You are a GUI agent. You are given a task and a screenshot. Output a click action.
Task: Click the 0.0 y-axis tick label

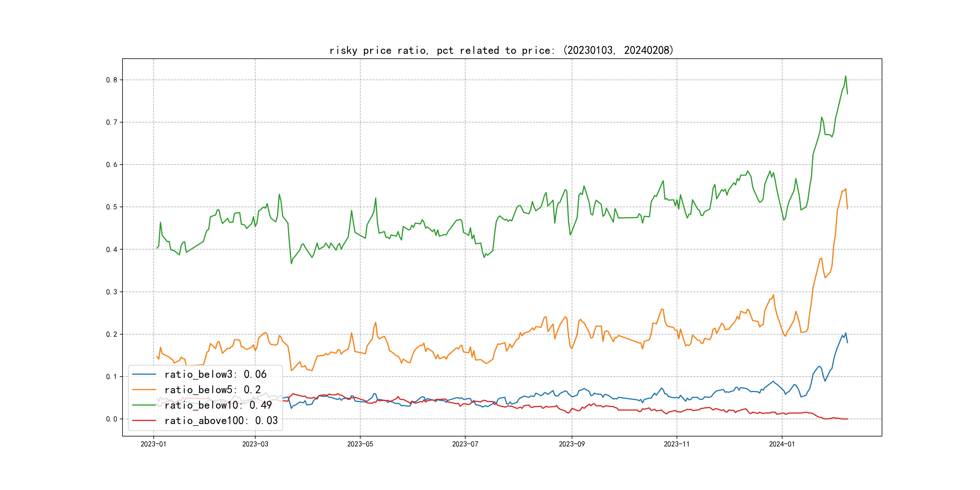pos(112,419)
